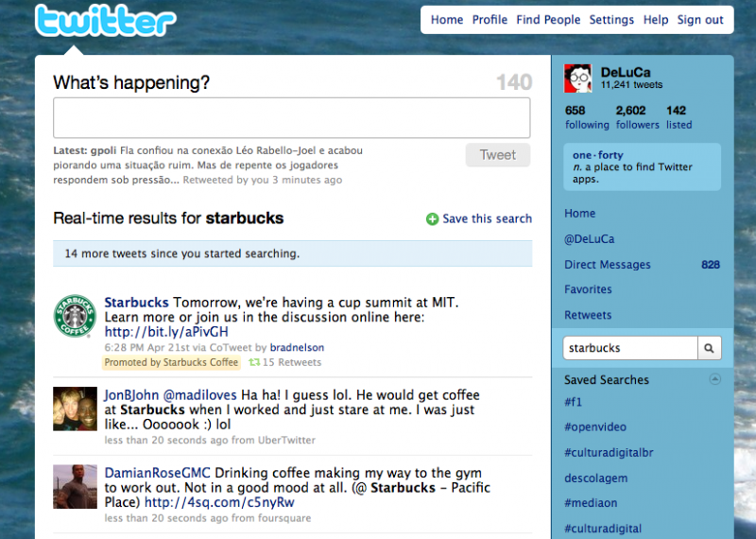Open the DamianRoseGMC profile picture
This screenshot has height=539, width=756.
point(75,486)
